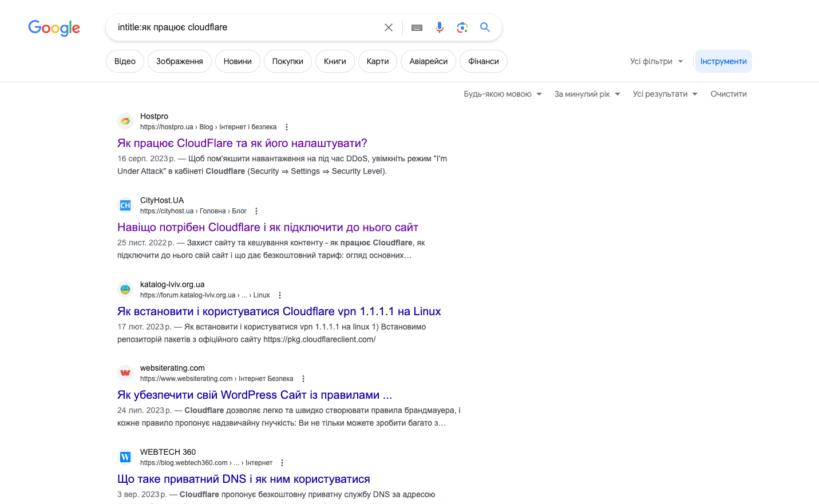
Task: Switch to the Зображення tab
Action: coord(180,61)
